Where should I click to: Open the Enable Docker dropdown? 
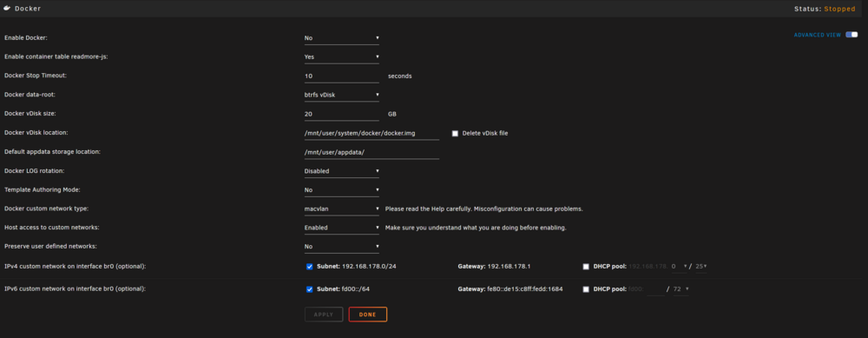click(x=341, y=38)
